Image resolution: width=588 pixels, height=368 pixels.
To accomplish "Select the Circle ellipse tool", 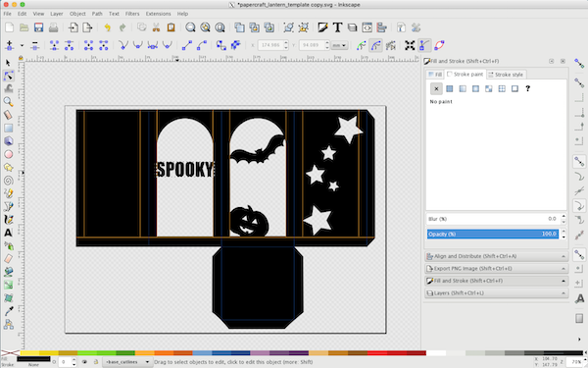I will point(8,154).
